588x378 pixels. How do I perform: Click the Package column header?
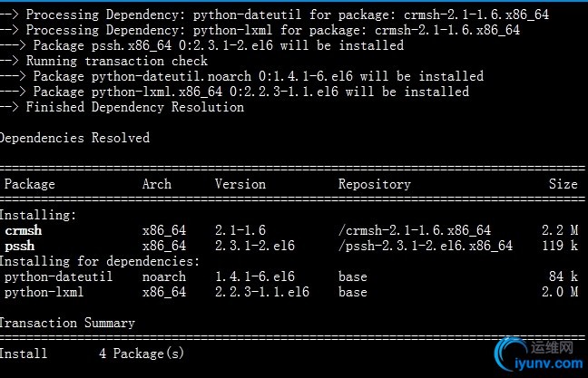click(30, 184)
